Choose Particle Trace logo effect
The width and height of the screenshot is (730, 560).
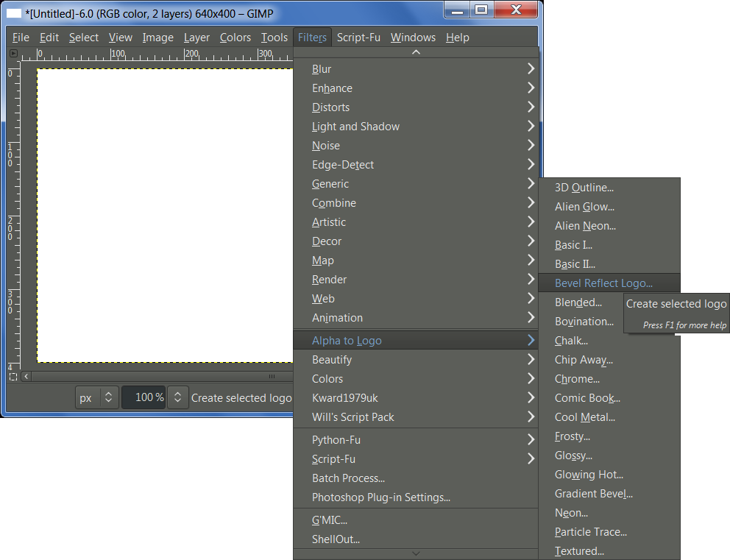tap(609, 531)
